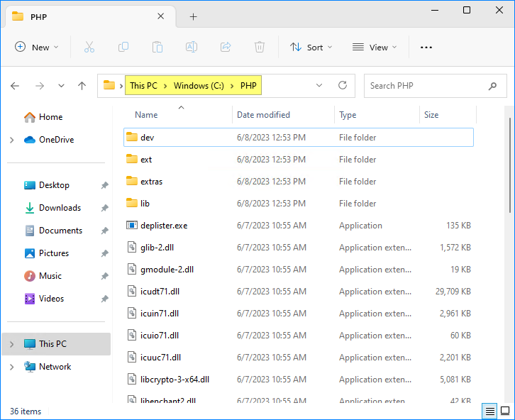Go up one folder level arrow

coord(82,86)
